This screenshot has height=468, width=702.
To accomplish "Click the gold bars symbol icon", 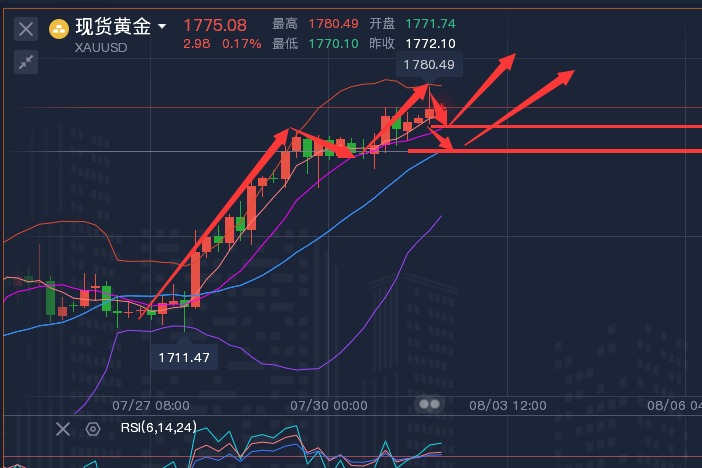I will click(x=60, y=28).
